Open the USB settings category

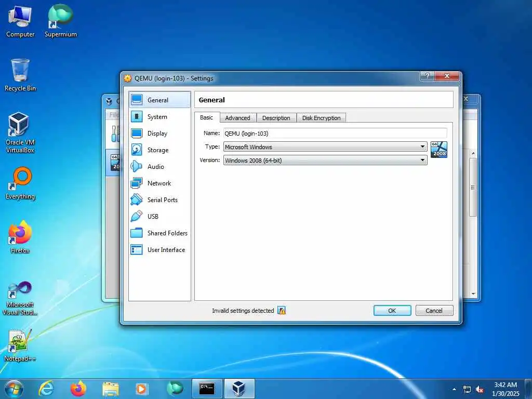point(159,217)
